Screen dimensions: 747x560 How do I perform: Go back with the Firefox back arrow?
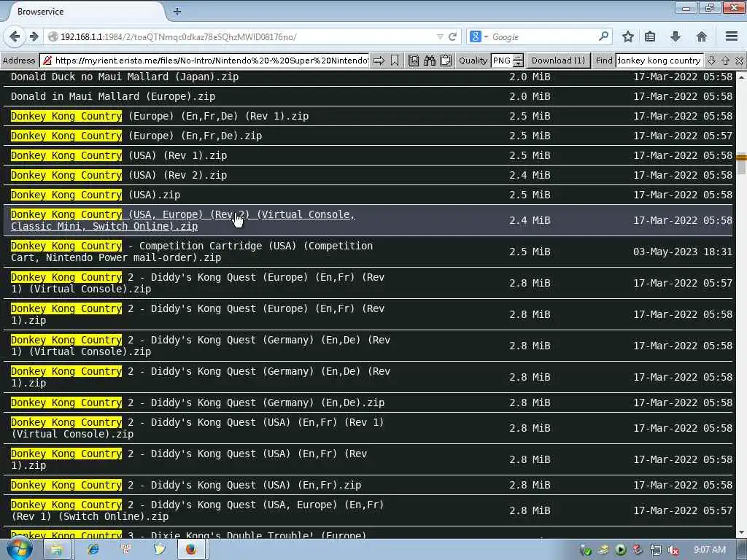tap(15, 36)
